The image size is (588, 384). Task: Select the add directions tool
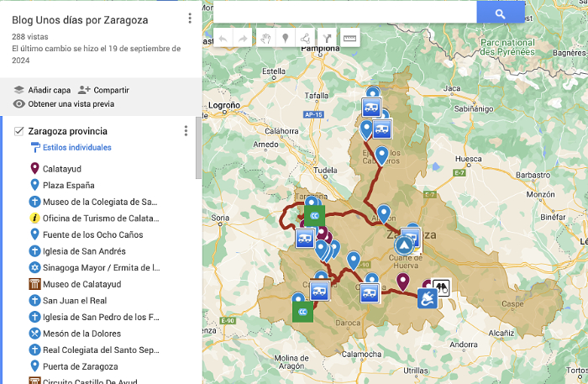(x=327, y=38)
